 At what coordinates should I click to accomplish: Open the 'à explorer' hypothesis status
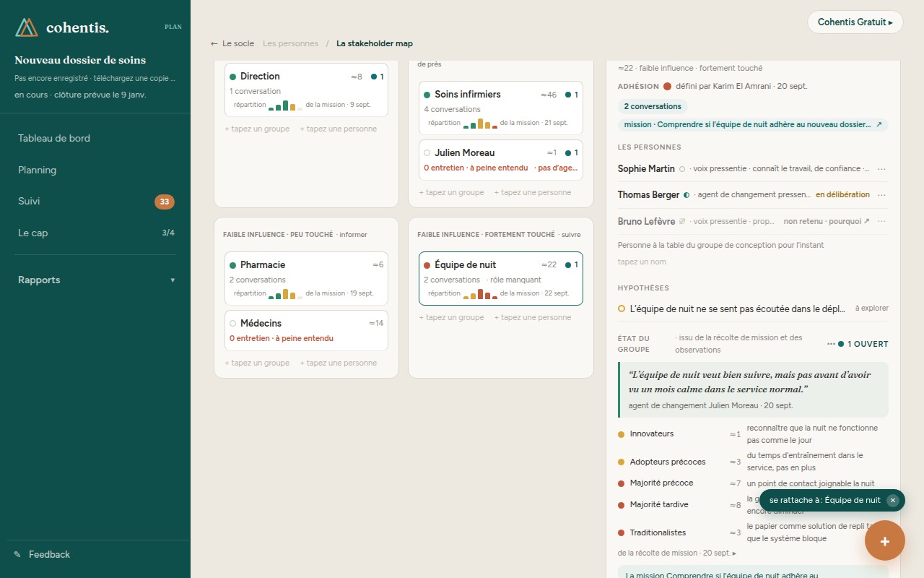(872, 309)
